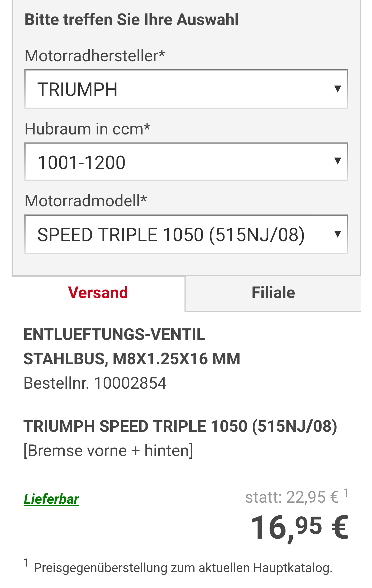Click the Motorradmodell* field label

point(86,201)
